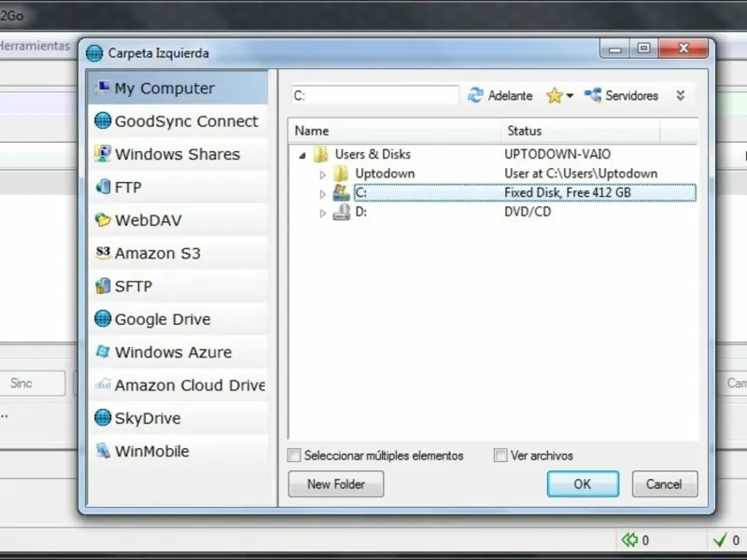Click the C: drive icon

(341, 192)
